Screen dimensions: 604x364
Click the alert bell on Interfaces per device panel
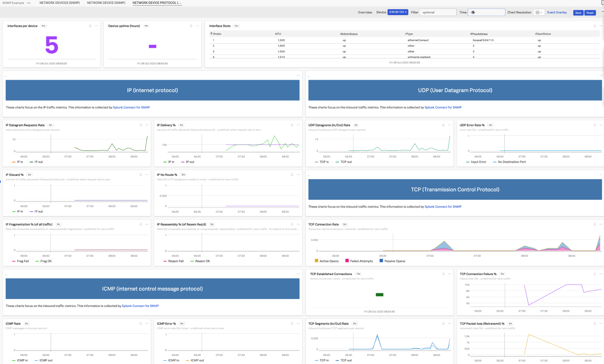click(89, 25)
